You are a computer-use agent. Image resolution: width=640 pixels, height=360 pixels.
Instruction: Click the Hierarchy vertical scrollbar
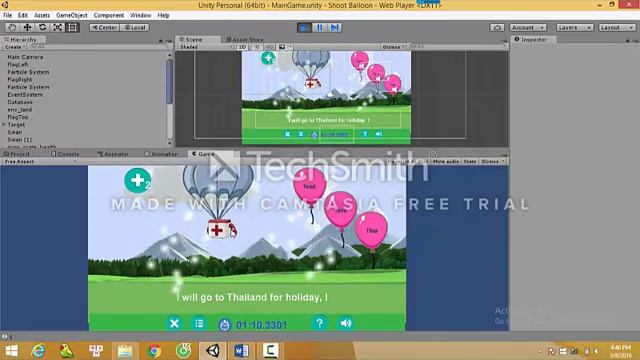170,82
